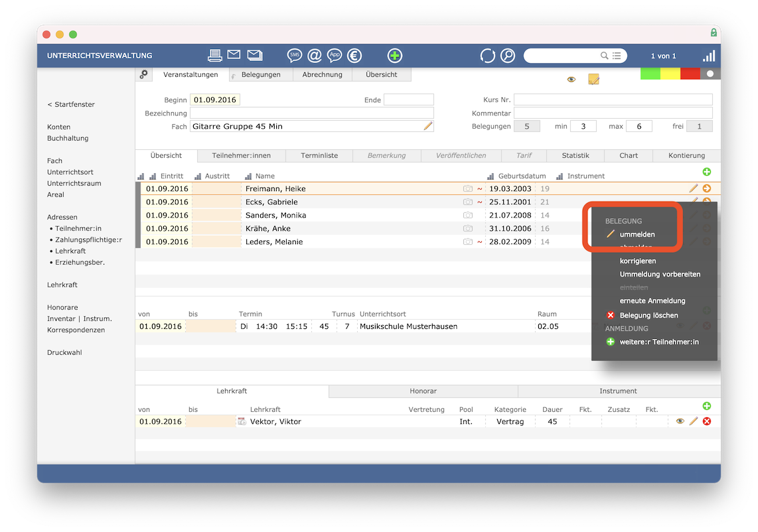Click the Unterrichtsort cell Musikschule Musterhausen
Screen dimensions: 758x532
(446, 326)
